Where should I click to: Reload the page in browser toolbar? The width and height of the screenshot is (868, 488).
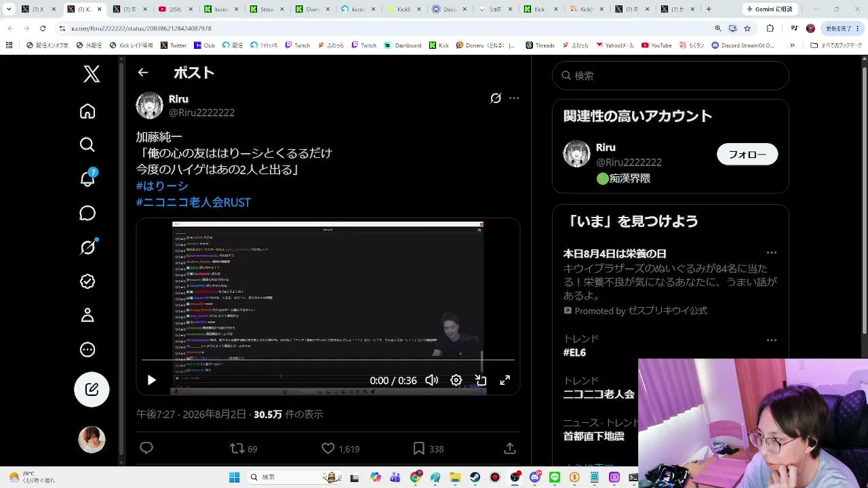coord(43,28)
